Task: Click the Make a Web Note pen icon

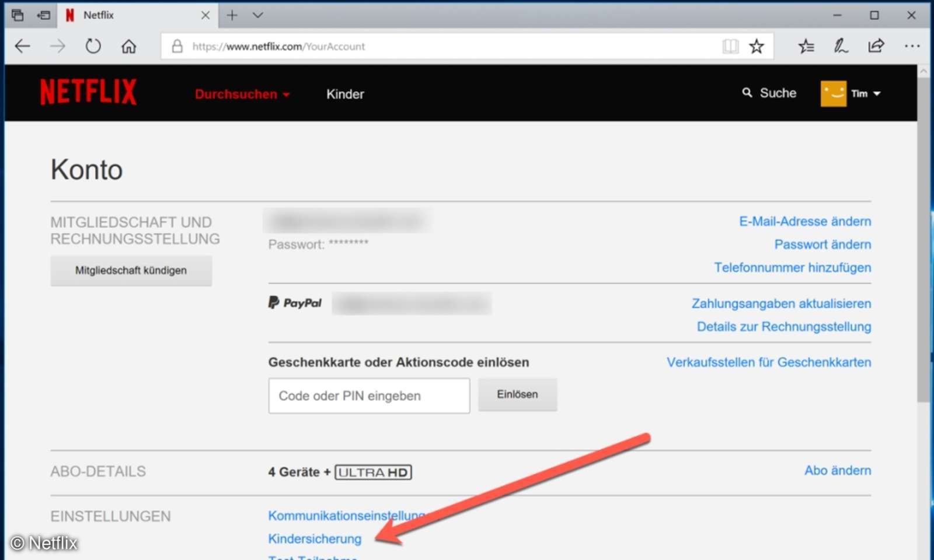Action: click(841, 45)
